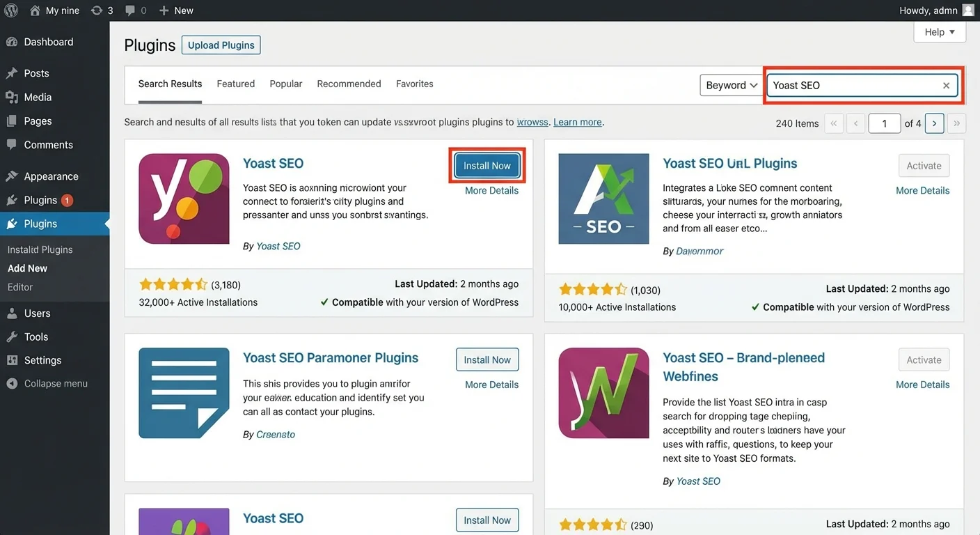Expand the Help dropdown

[940, 32]
